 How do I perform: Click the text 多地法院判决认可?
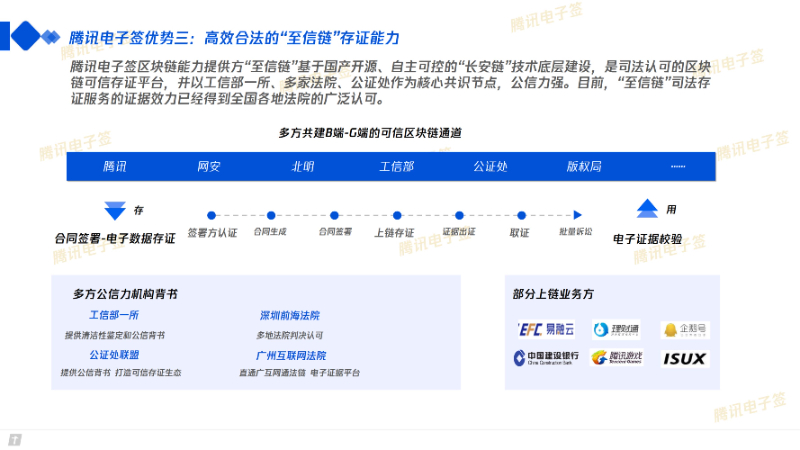[290, 335]
